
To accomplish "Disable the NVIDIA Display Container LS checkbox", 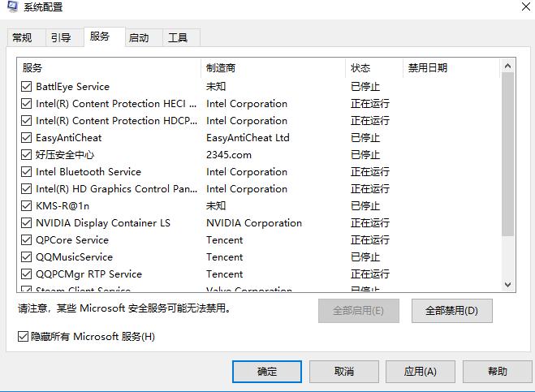I will (x=27, y=223).
